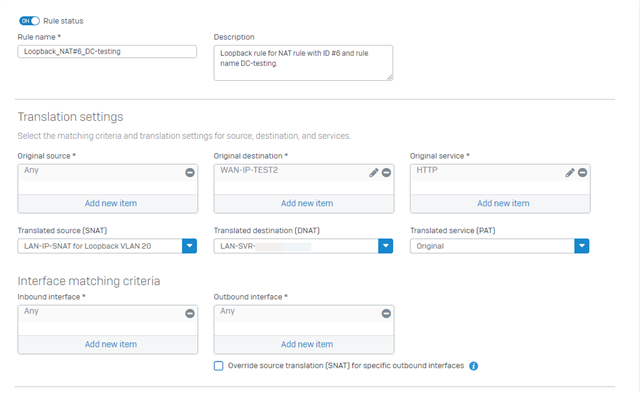This screenshot has width=640, height=393.
Task: Add new item to Original service
Action: click(503, 203)
